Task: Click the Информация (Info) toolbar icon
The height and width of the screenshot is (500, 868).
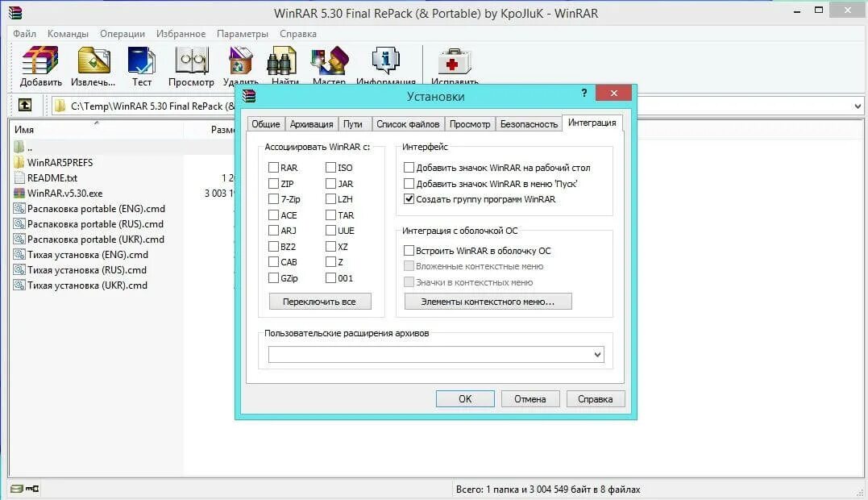Action: tap(386, 60)
